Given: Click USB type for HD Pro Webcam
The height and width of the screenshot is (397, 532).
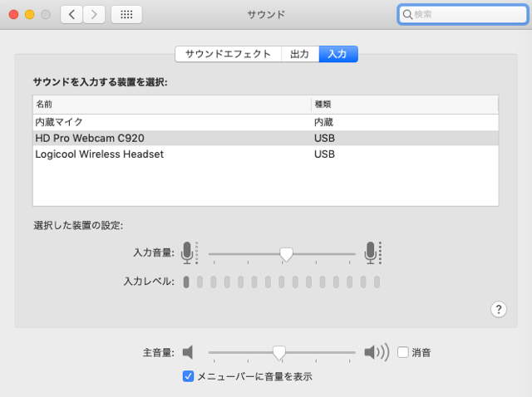Looking at the screenshot, I should click(x=324, y=138).
